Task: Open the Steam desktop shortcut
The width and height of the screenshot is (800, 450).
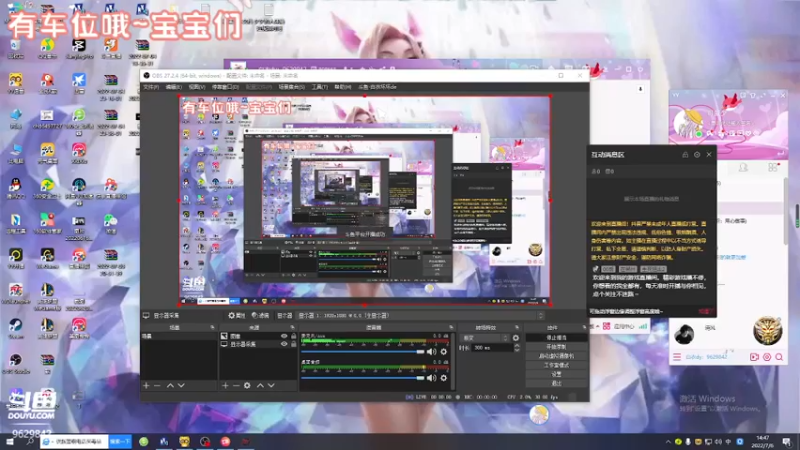Action: 16,328
